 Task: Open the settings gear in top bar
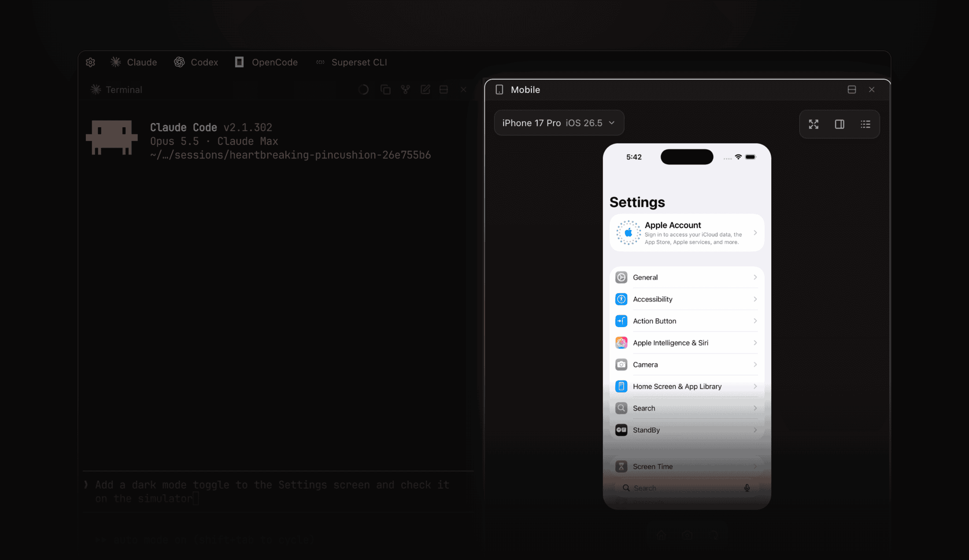(90, 62)
